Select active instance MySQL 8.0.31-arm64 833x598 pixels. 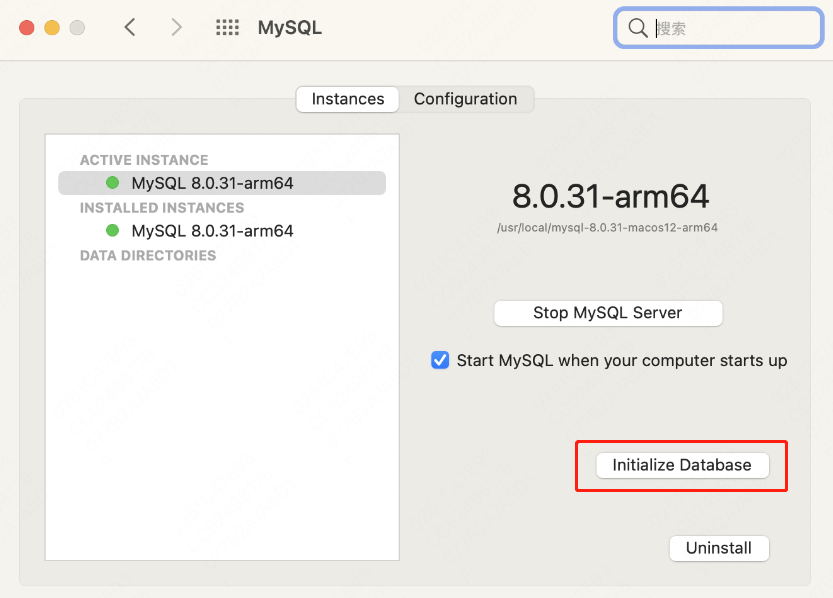(x=222, y=183)
